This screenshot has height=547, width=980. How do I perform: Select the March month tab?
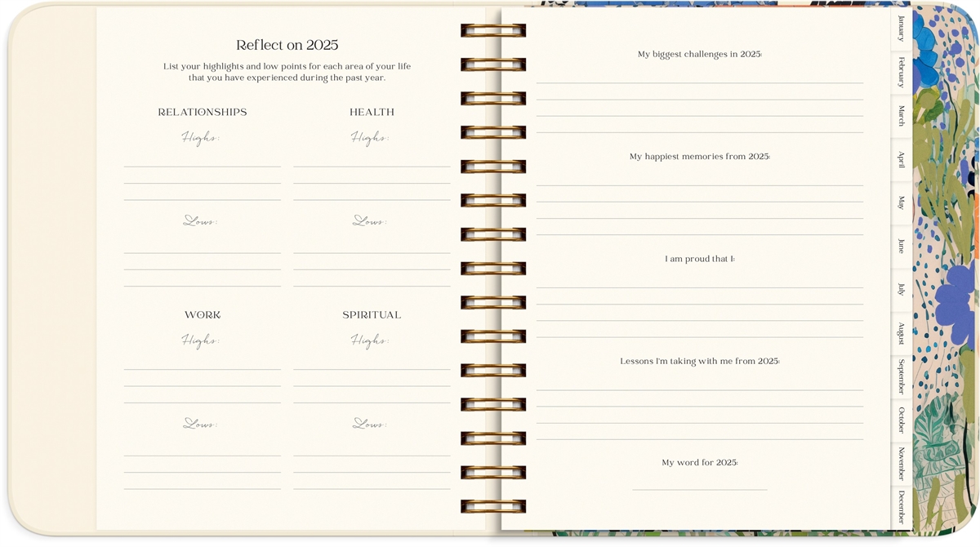[x=901, y=116]
